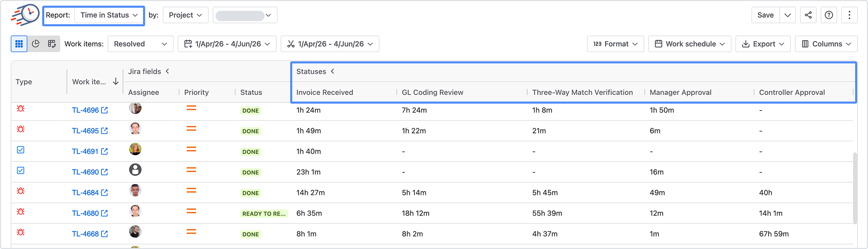Open the more options kebab menu
The image size is (868, 249).
[849, 15]
